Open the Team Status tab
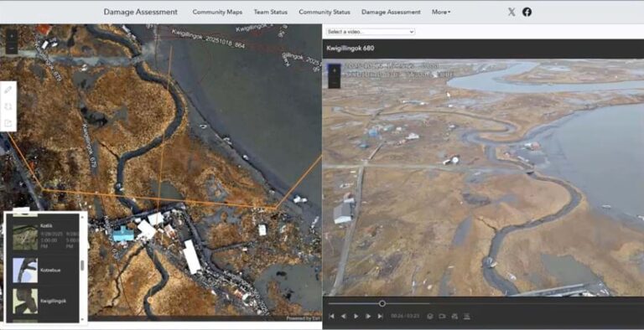The width and height of the screenshot is (644, 330). click(x=271, y=12)
